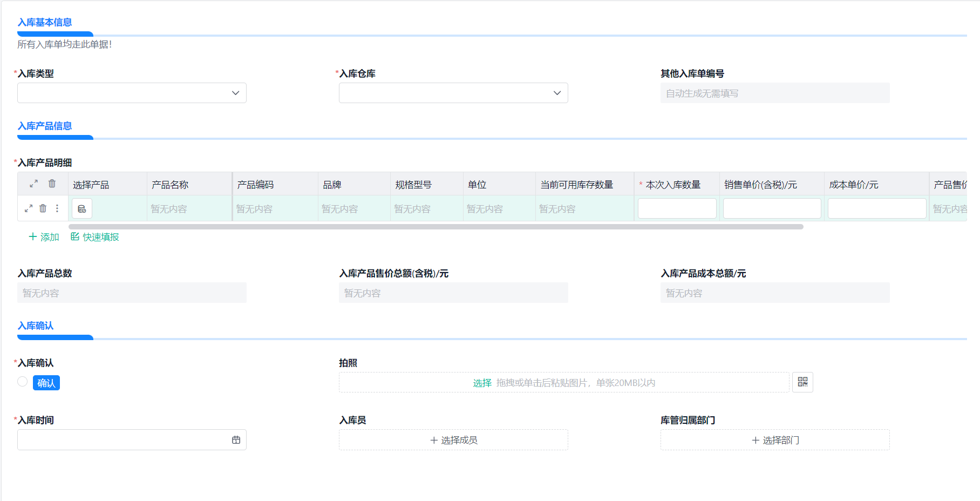
Task: Click the 拍照 upload drop area text
Action: 576,383
